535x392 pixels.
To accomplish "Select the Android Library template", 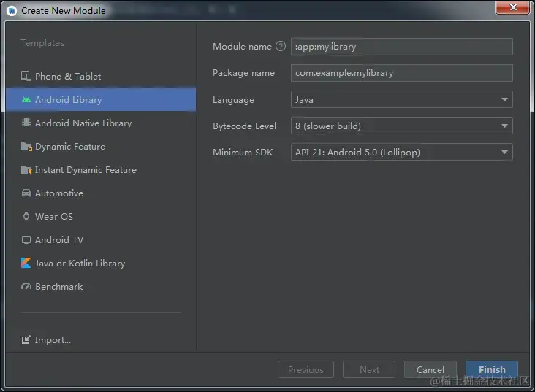I will pos(101,99).
